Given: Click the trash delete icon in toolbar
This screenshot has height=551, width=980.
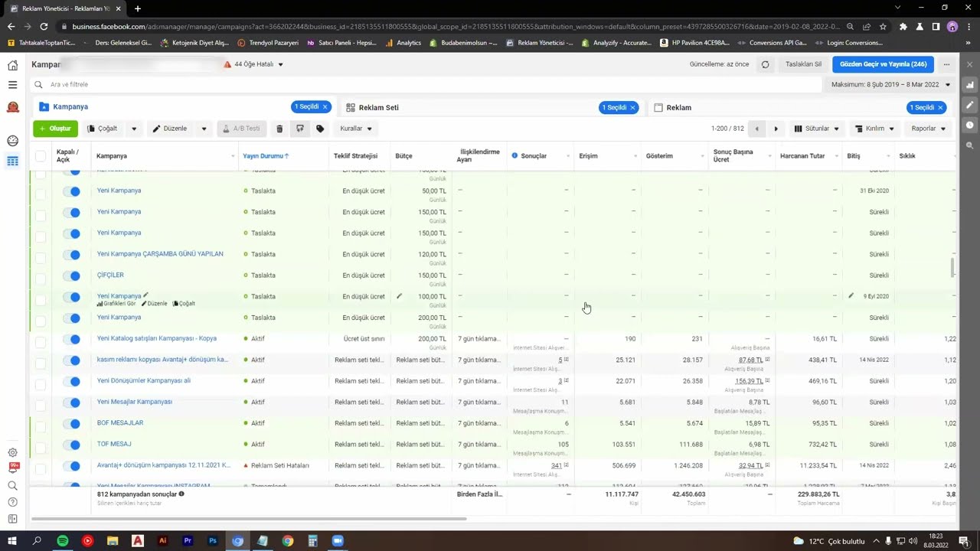Looking at the screenshot, I should coord(279,129).
